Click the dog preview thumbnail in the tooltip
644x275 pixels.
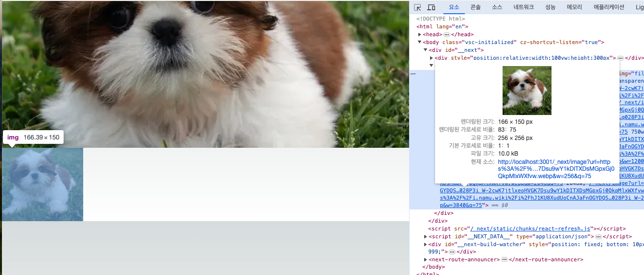(x=527, y=91)
